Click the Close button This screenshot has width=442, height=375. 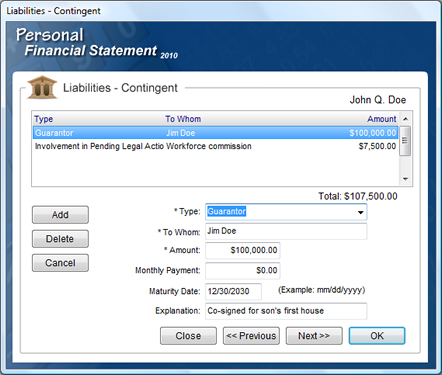coord(188,336)
